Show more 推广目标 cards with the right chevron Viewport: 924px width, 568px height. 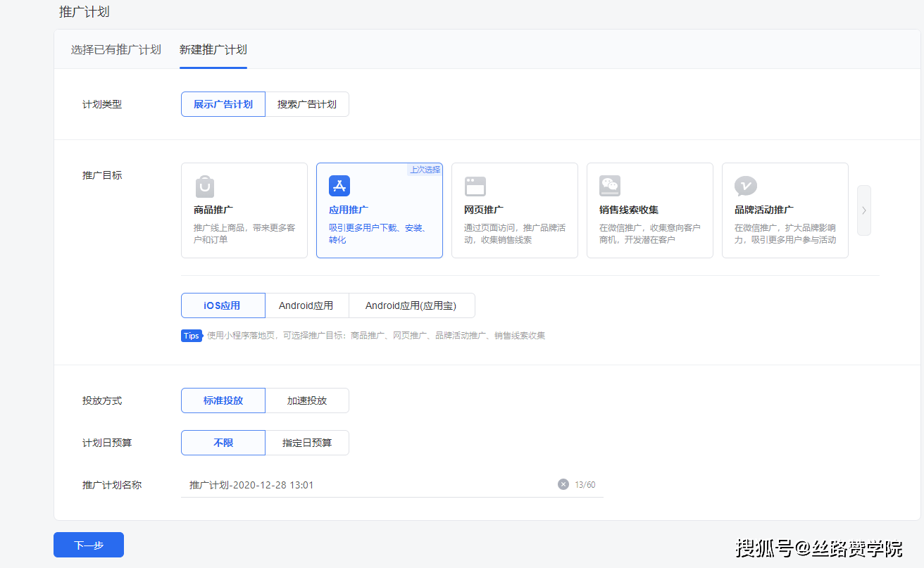[864, 210]
